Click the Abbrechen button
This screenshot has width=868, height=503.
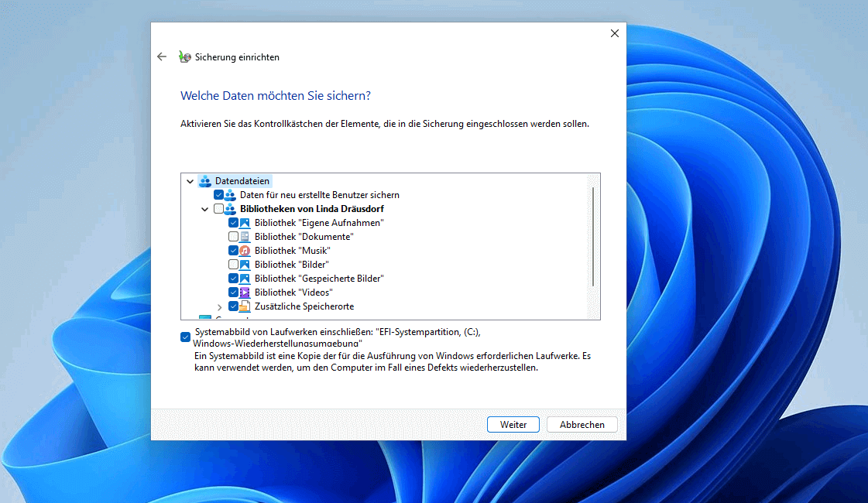coord(582,425)
